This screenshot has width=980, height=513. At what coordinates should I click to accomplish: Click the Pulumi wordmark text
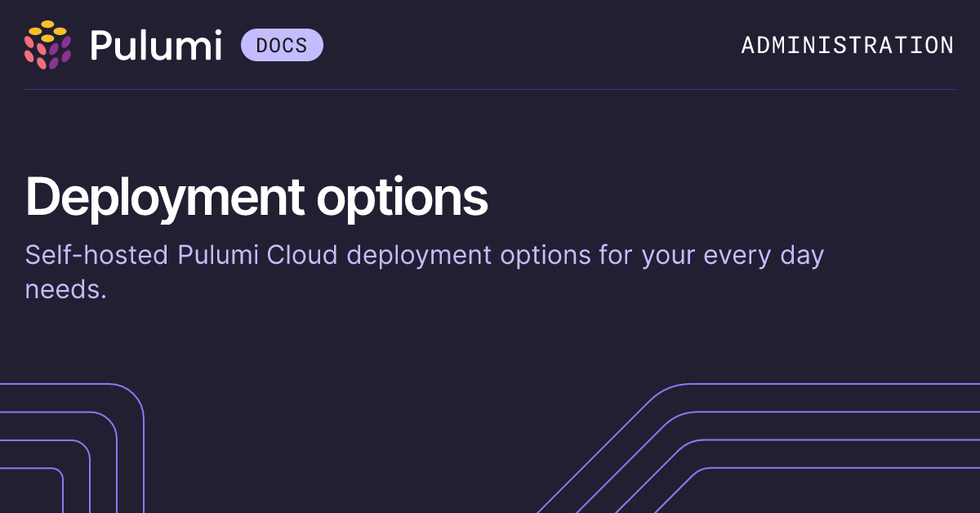tap(155, 45)
